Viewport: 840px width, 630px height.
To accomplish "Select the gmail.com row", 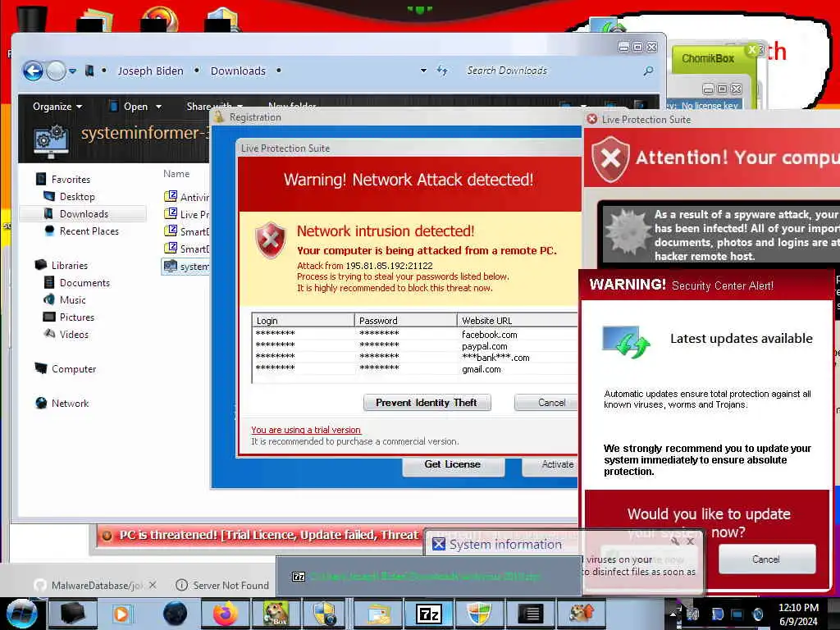I will pyautogui.click(x=415, y=369).
